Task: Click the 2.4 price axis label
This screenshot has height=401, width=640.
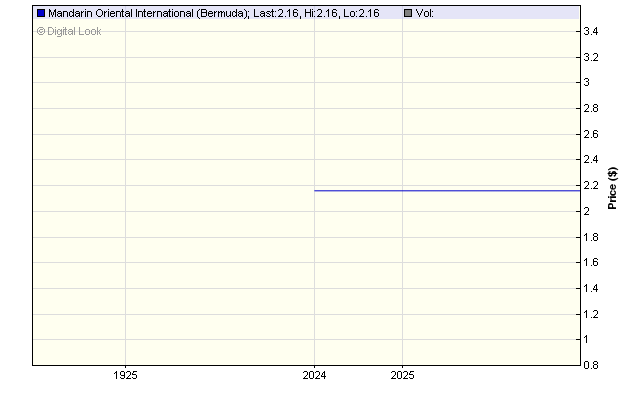Action: 591,160
